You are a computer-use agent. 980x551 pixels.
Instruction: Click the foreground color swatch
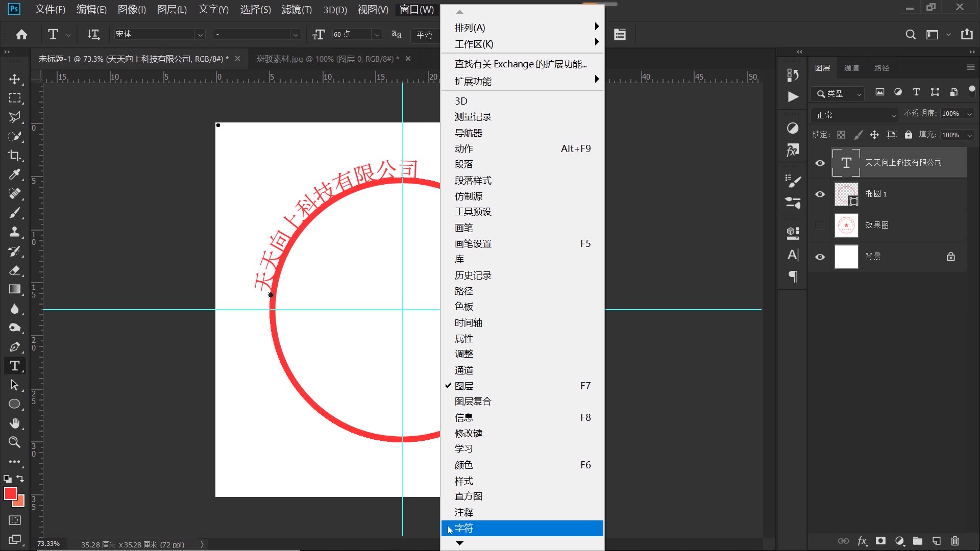pyautogui.click(x=11, y=494)
